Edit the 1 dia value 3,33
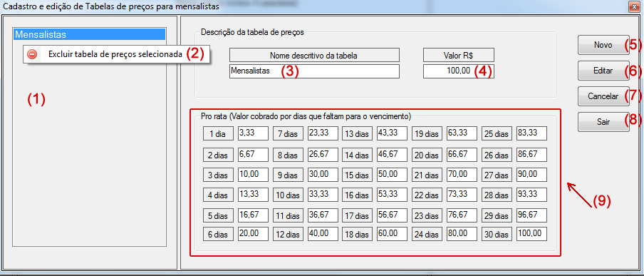 coord(253,133)
